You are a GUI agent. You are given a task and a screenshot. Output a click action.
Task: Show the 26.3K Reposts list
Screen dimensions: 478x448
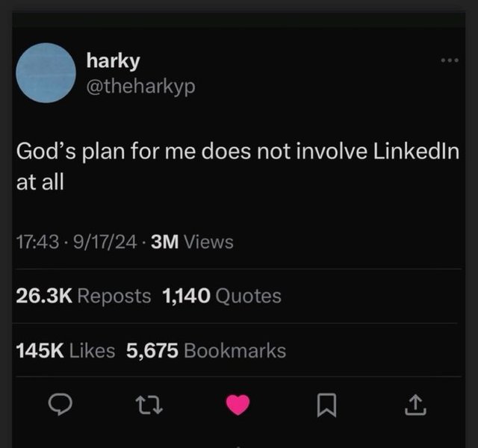tap(84, 296)
